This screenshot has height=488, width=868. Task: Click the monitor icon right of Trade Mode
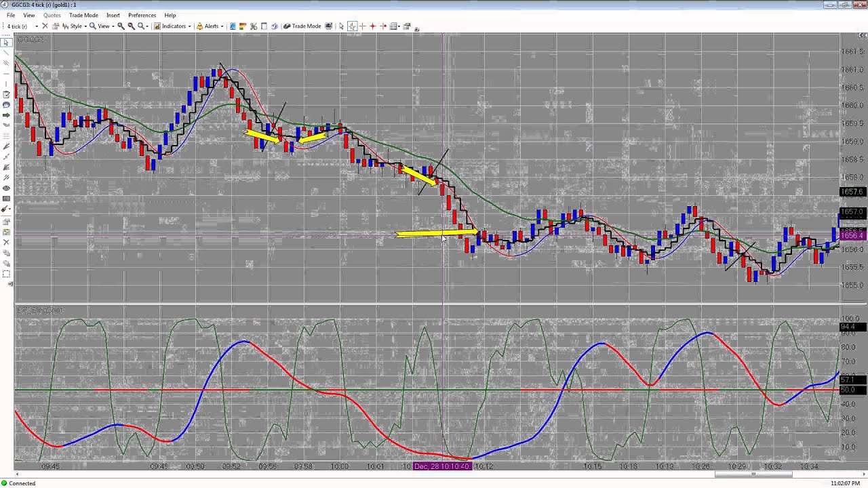click(328, 26)
